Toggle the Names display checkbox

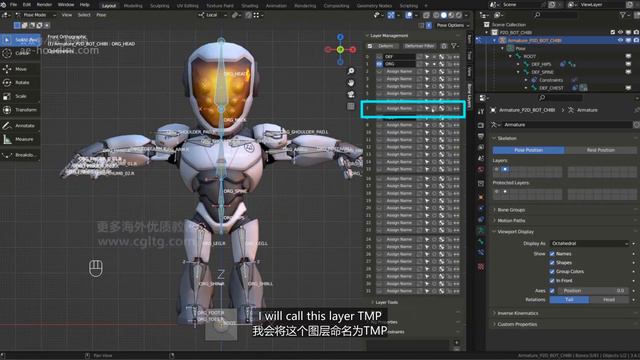[552, 254]
